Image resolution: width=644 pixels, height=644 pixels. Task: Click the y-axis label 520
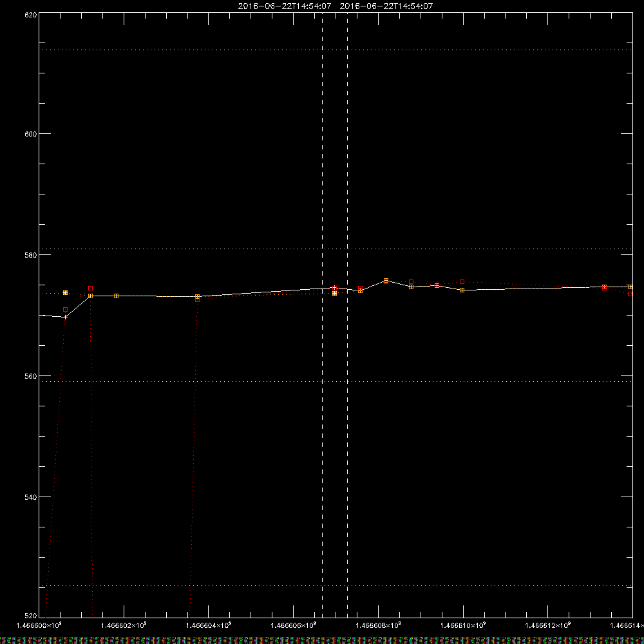coord(31,616)
